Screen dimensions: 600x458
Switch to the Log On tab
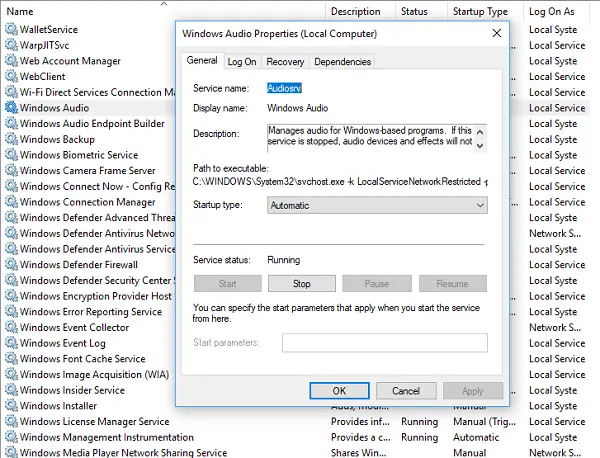click(242, 62)
